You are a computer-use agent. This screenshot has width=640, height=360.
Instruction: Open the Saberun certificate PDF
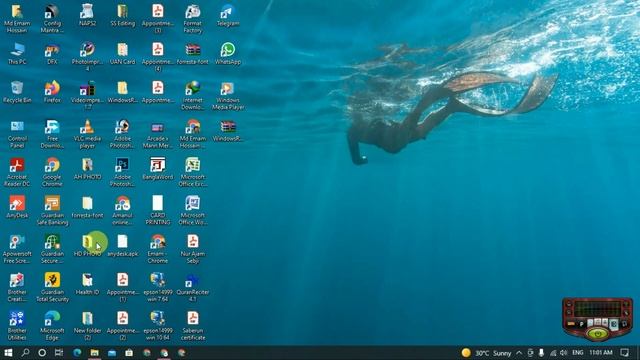pyautogui.click(x=193, y=326)
